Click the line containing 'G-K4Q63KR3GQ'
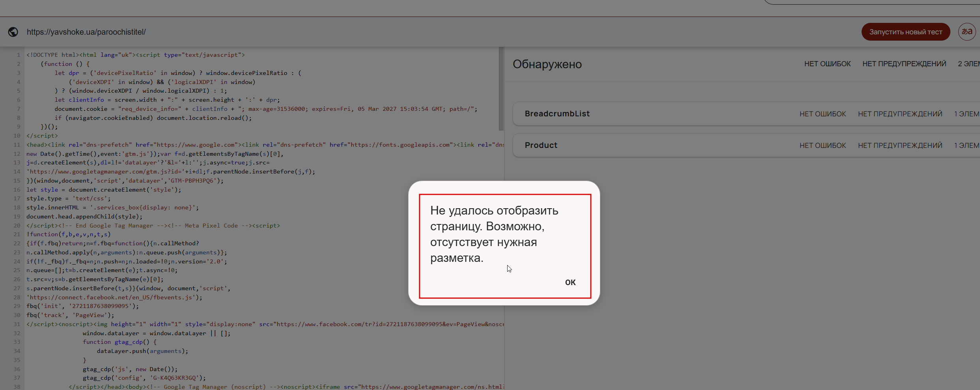 [x=144, y=378]
